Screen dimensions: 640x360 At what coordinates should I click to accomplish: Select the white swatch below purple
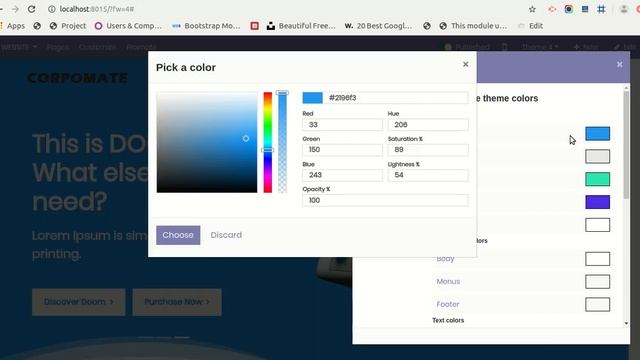598,225
